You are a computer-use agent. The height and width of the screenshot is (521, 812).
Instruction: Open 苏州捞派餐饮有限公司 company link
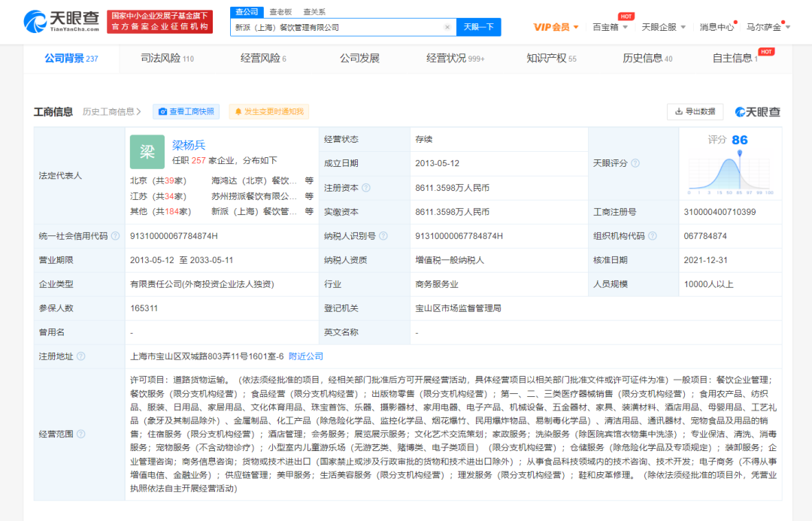coord(254,195)
